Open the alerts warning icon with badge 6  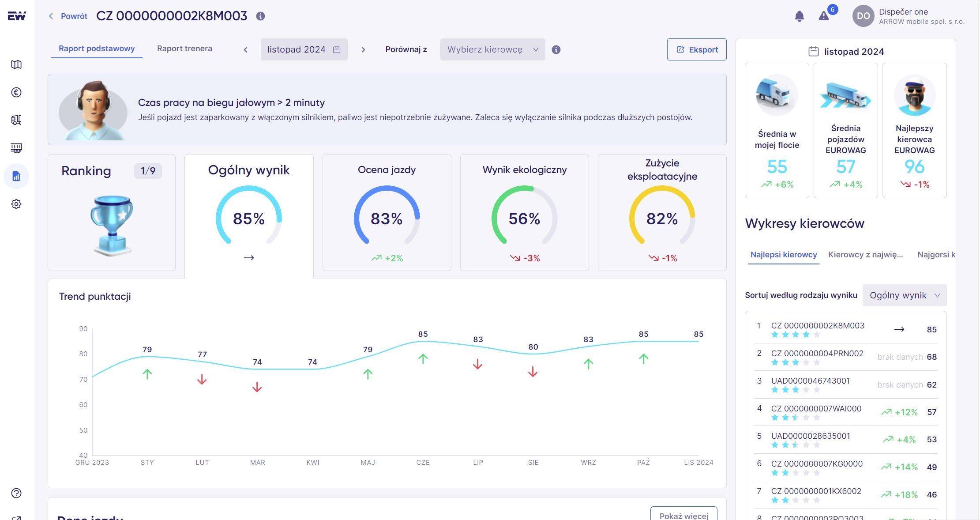(824, 16)
